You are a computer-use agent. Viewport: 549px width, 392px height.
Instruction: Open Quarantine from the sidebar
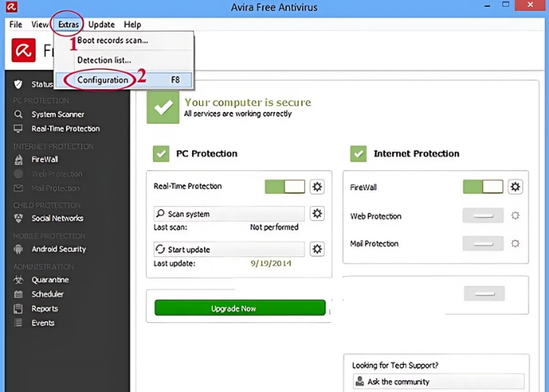click(49, 280)
